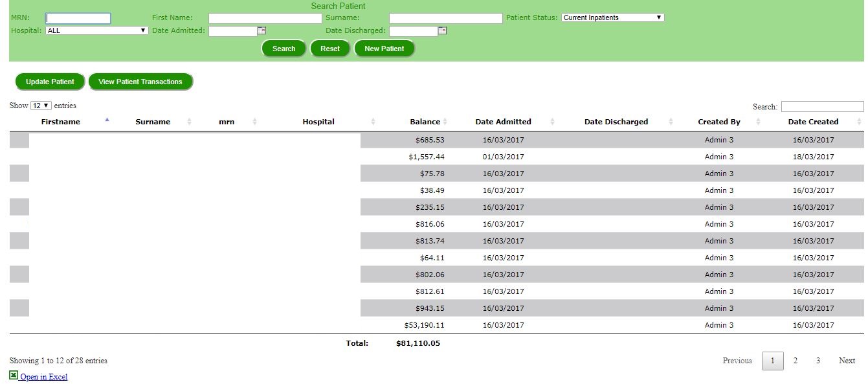Open the Date Discharged calendar picker icon

(442, 30)
